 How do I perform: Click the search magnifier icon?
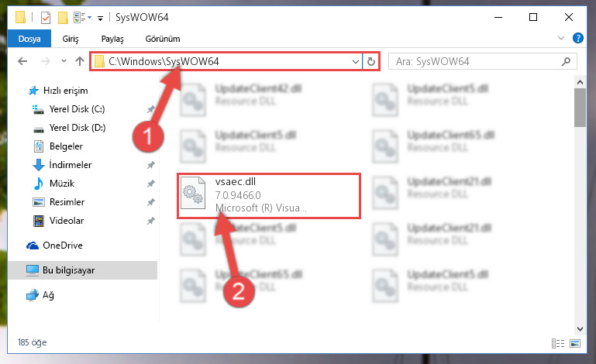(x=566, y=61)
